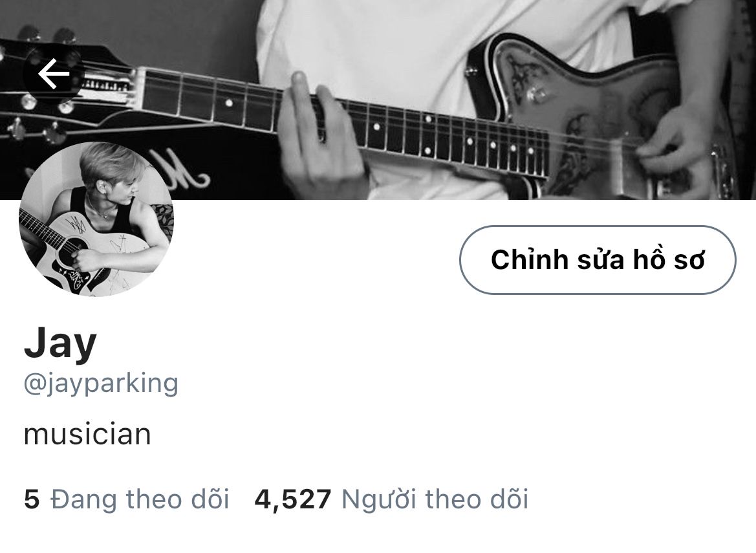Open the round profile picture
The height and width of the screenshot is (553, 756).
pos(96,219)
